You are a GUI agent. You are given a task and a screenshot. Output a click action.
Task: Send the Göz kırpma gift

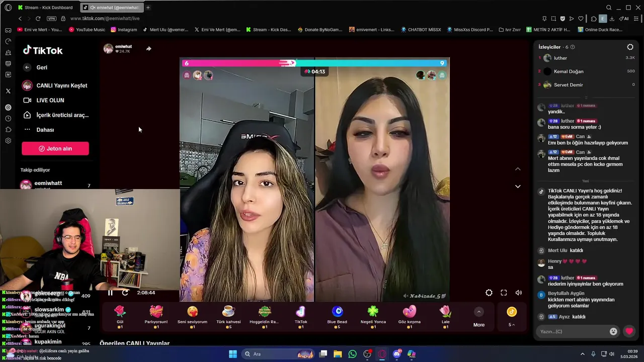pos(410,317)
